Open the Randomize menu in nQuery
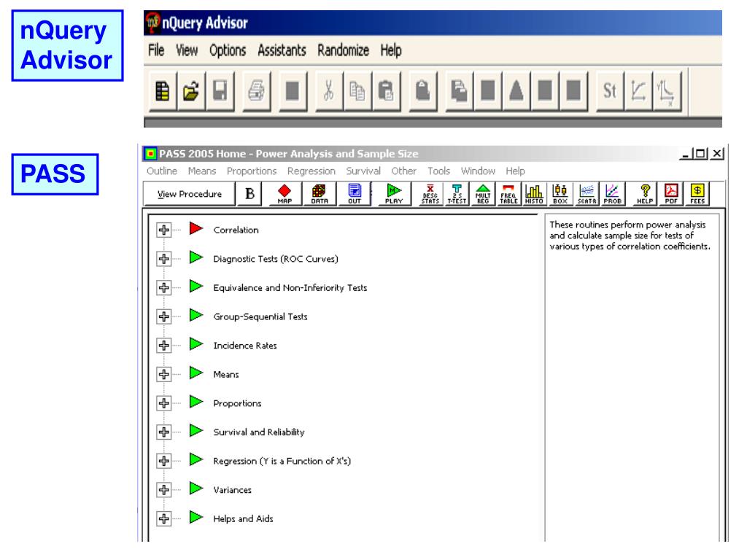The width and height of the screenshot is (747, 560). pyautogui.click(x=343, y=50)
